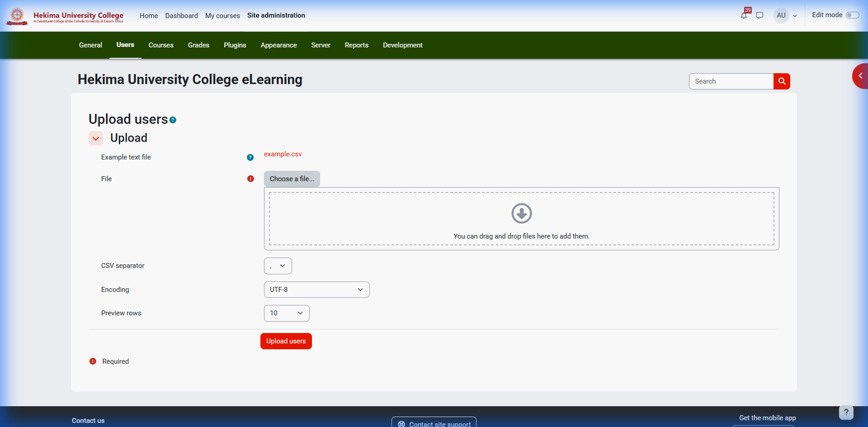Image resolution: width=868 pixels, height=427 pixels.
Task: Open the red block drawer arrow
Action: 860,76
